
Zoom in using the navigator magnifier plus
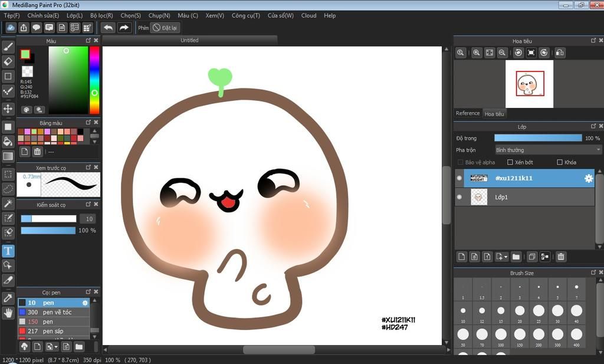tap(477, 53)
